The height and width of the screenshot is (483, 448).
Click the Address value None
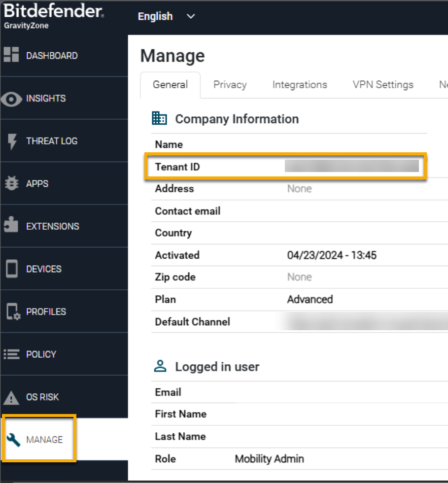pyautogui.click(x=300, y=188)
